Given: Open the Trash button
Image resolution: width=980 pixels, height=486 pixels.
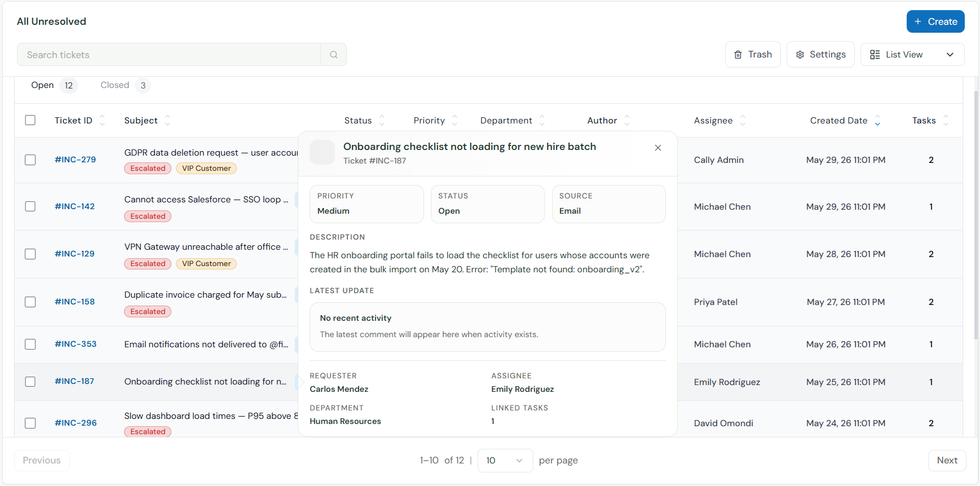Looking at the screenshot, I should [x=753, y=55].
